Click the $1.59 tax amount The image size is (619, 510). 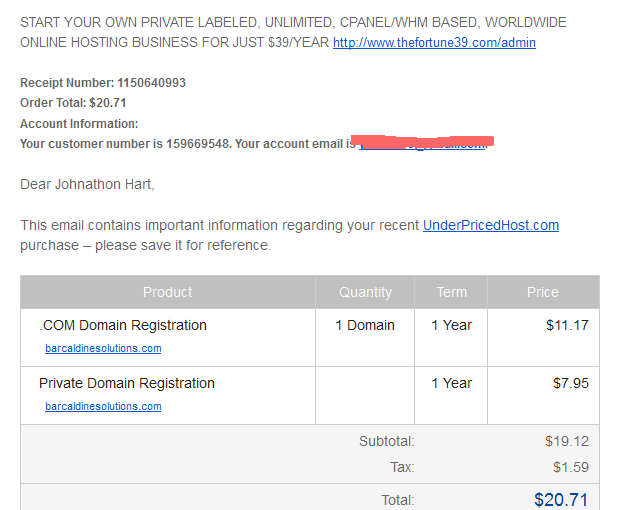click(570, 467)
